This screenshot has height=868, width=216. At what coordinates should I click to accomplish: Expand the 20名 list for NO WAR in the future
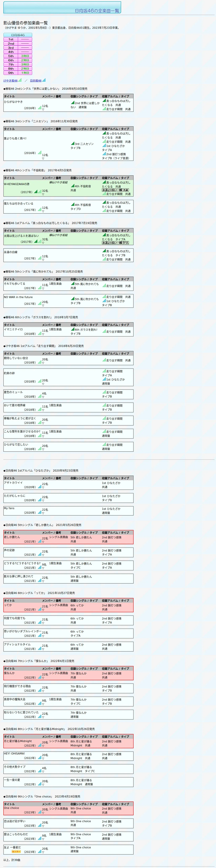point(43,306)
